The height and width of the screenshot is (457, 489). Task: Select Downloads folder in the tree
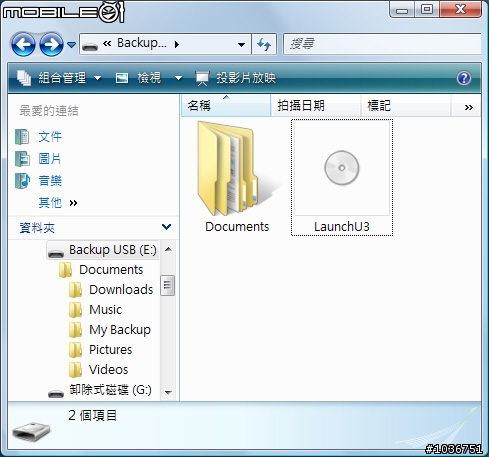[x=121, y=290]
